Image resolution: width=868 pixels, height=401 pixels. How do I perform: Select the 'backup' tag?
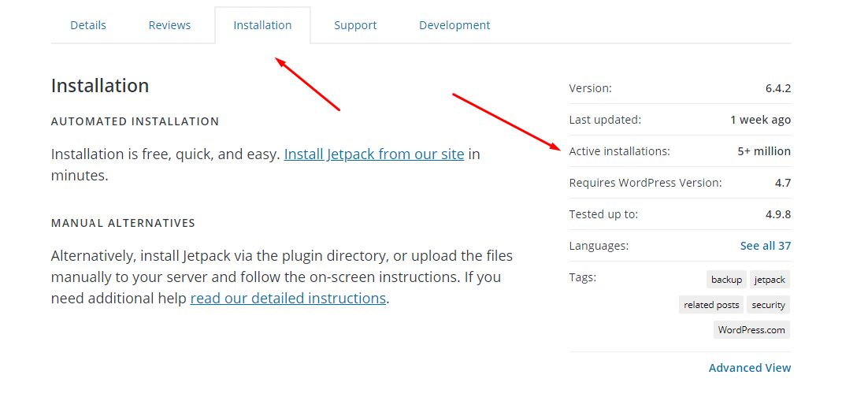(726, 280)
